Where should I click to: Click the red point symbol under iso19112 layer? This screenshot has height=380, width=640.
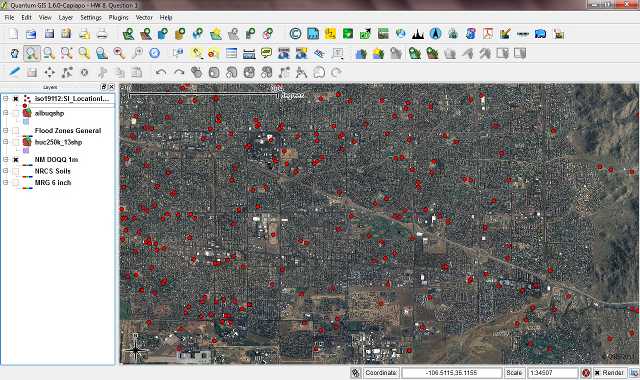(x=25, y=106)
